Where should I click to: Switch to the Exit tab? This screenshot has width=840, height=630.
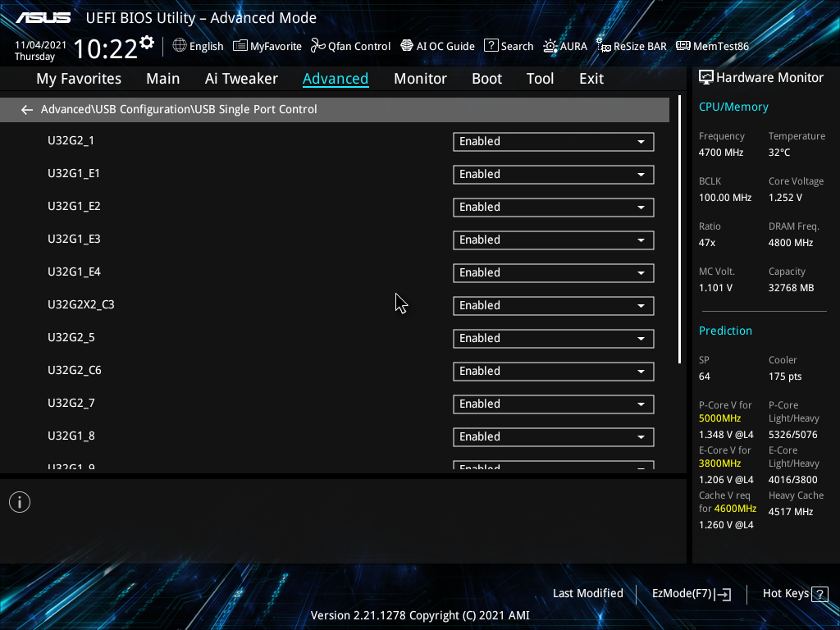click(x=591, y=79)
